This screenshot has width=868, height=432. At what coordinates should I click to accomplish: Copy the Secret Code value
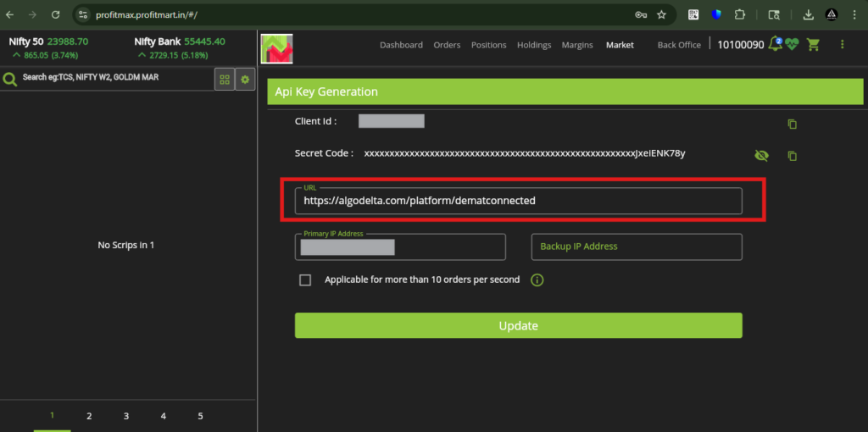pos(793,156)
